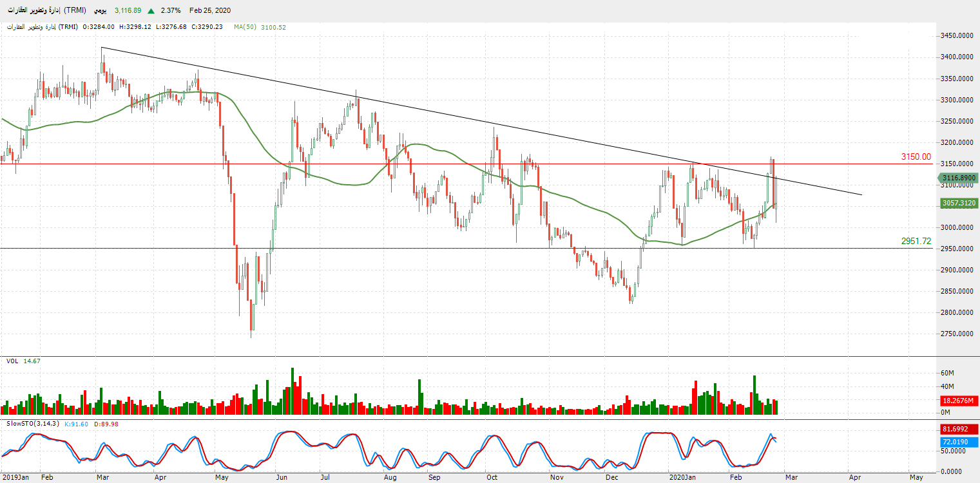Click the stochastic K:91.60 value
The image size is (980, 483).
(x=77, y=423)
